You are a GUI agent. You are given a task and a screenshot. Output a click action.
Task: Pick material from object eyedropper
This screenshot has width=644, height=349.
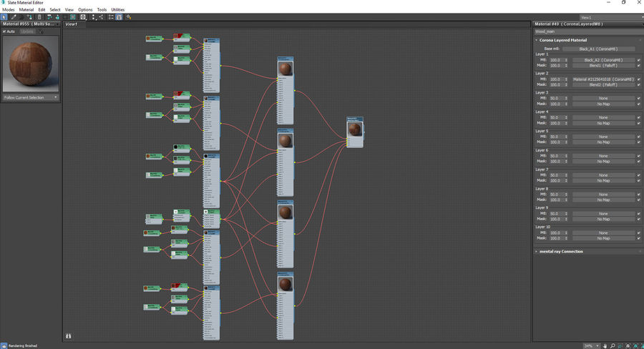14,17
